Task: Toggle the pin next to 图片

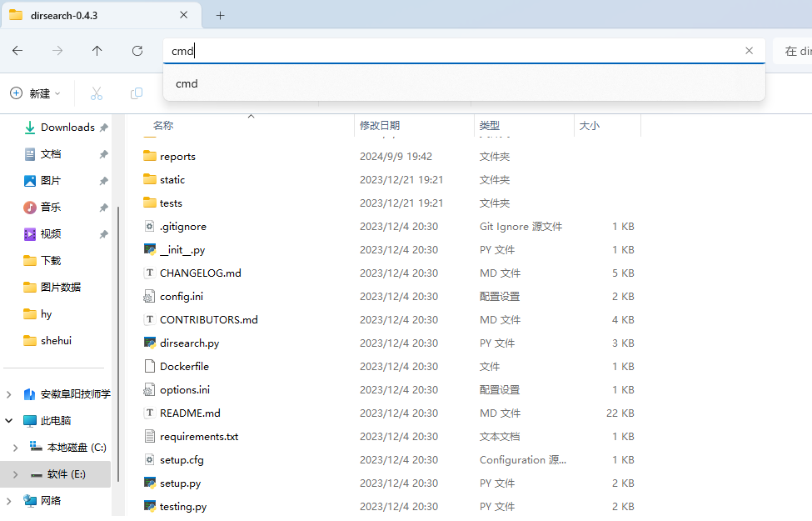Action: (x=103, y=181)
